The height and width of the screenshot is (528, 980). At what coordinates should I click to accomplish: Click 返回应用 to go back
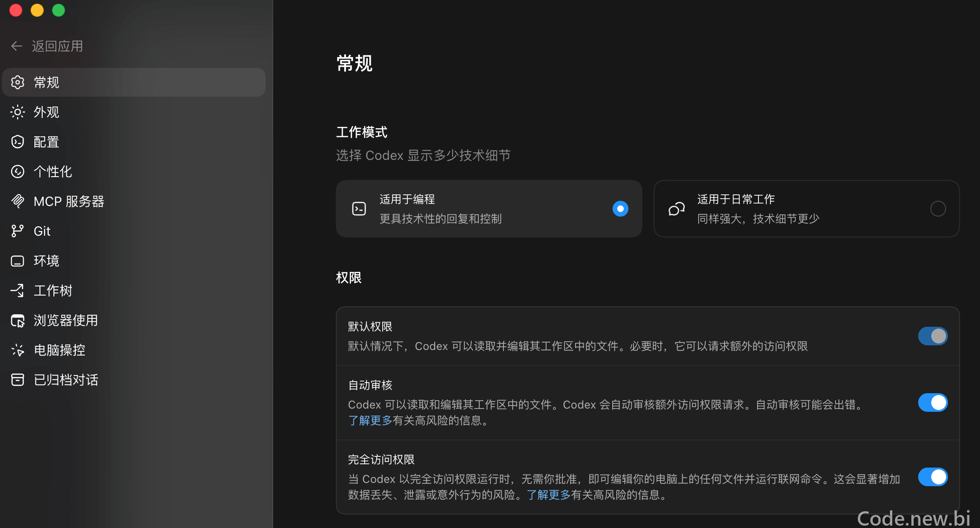click(x=57, y=46)
